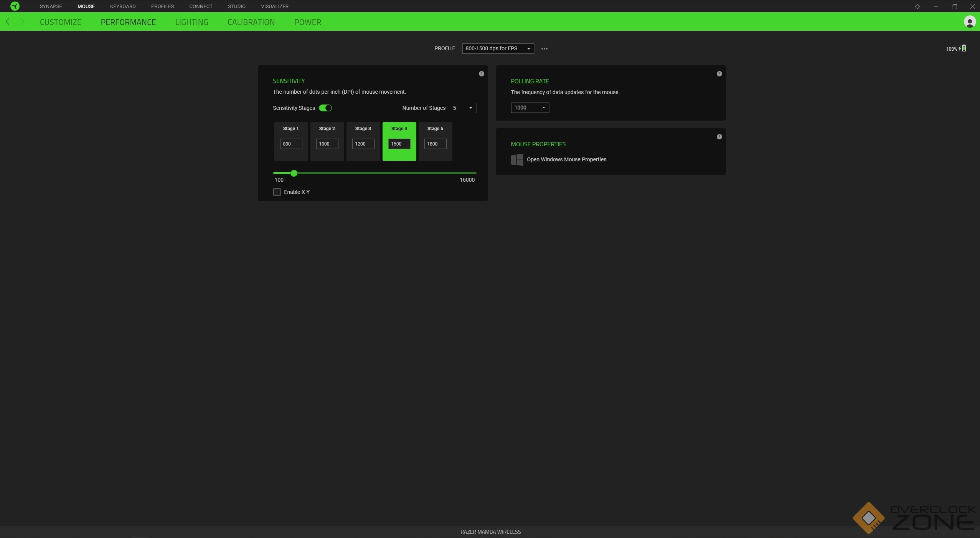Click the user account avatar icon
Viewport: 980px width, 538px height.
click(x=969, y=22)
